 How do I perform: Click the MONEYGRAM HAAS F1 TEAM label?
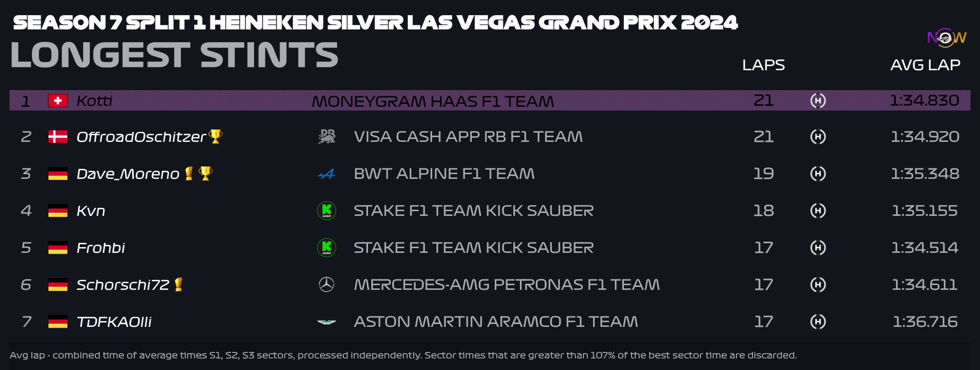coord(433,102)
